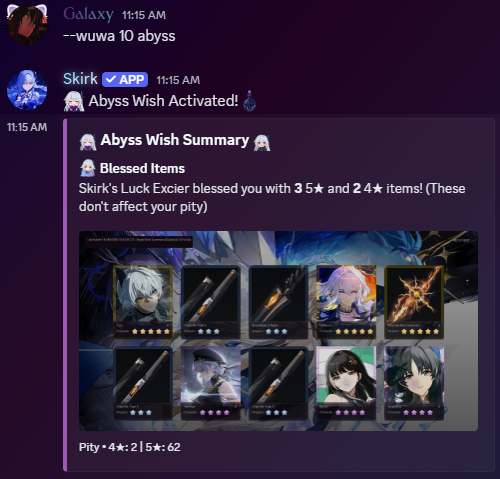Click the top row second three-star weapon card
The image size is (500, 479).
pyautogui.click(x=211, y=302)
